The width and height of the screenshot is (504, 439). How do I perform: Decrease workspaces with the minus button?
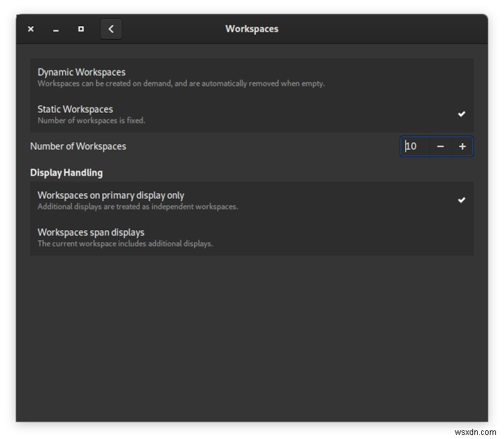point(440,146)
